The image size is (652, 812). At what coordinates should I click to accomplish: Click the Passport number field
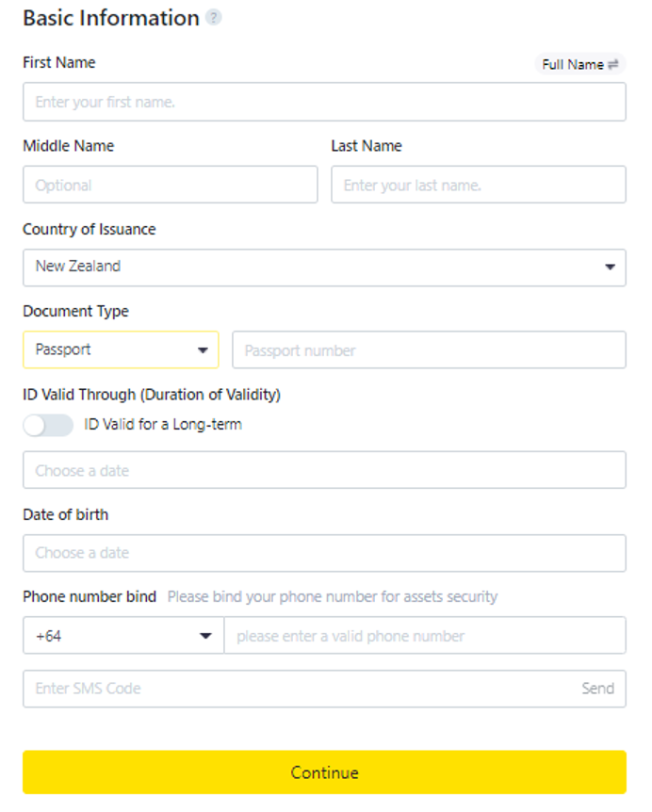point(429,350)
